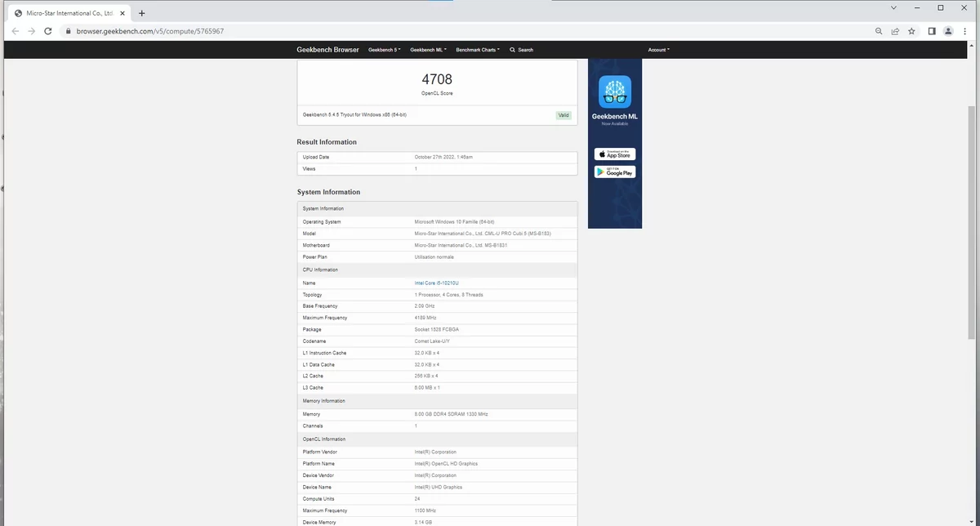Click the 8.00 GB DDR4 SDRAM memory value

pyautogui.click(x=451, y=414)
